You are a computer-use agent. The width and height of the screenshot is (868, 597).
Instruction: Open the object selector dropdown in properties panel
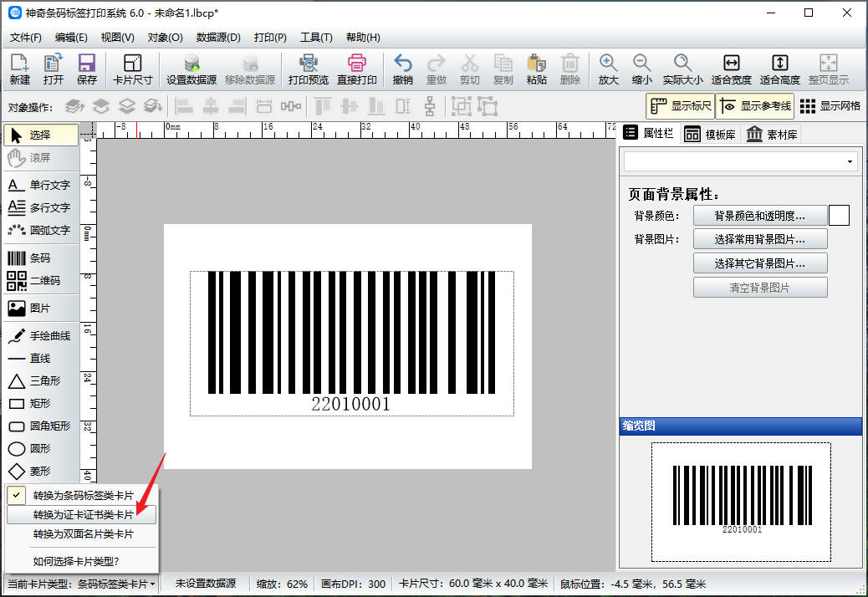[741, 161]
